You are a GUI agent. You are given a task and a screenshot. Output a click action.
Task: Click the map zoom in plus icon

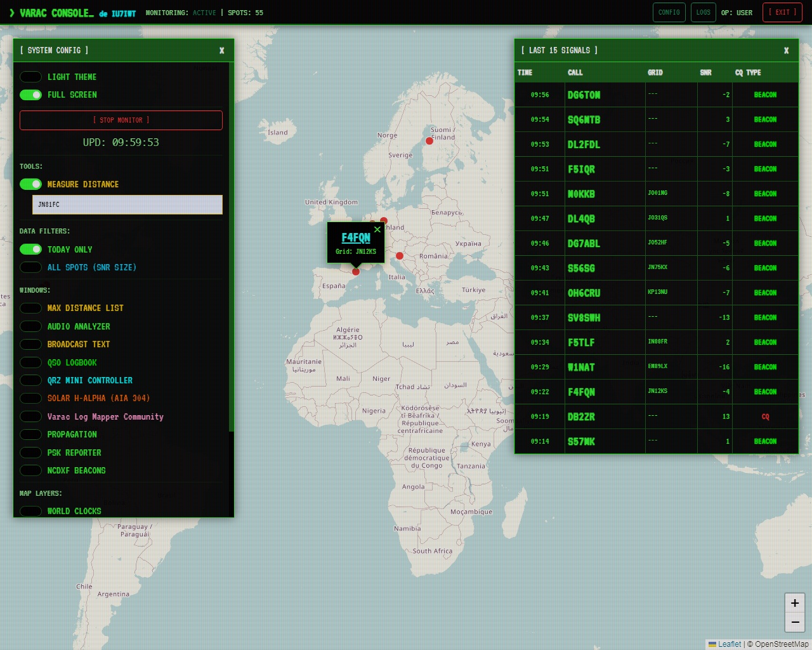click(795, 603)
